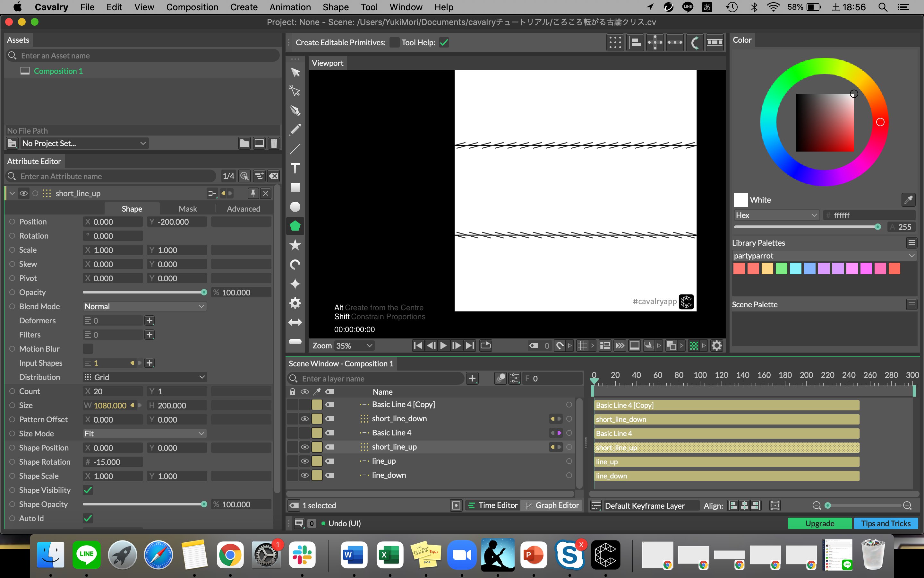Select the Star tool

(295, 245)
